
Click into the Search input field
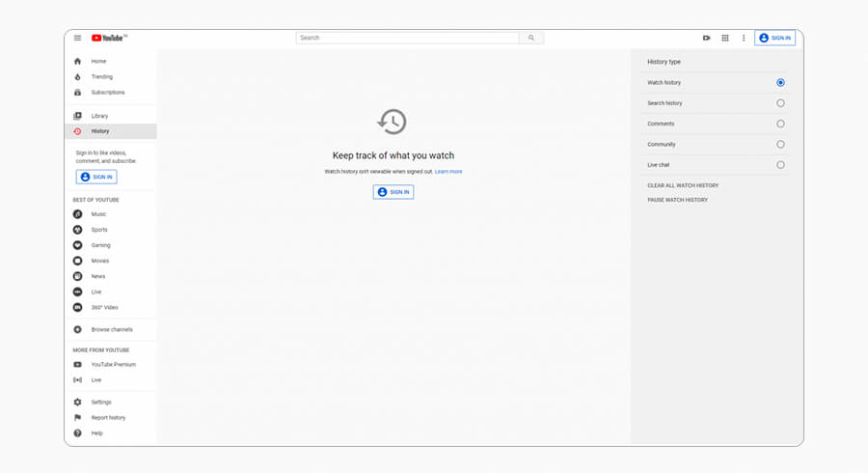[x=407, y=38]
